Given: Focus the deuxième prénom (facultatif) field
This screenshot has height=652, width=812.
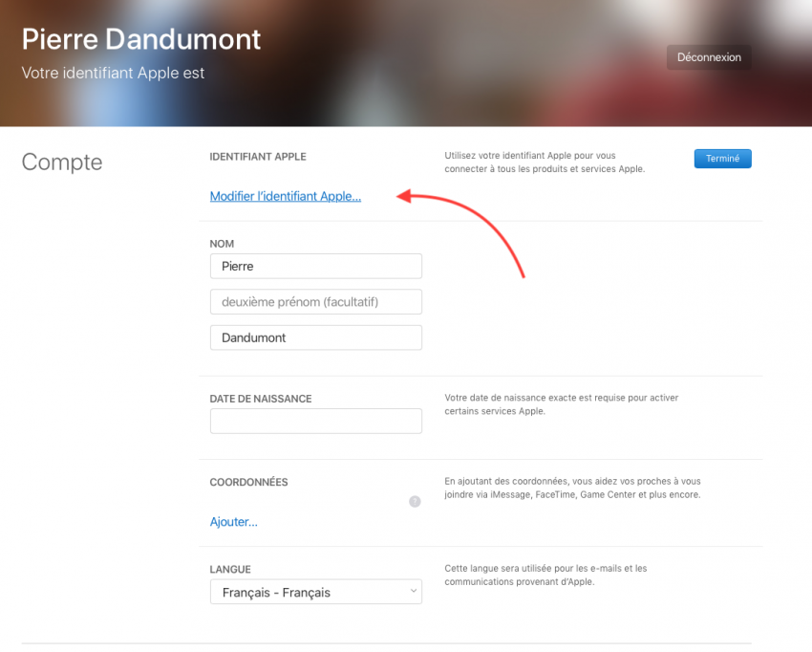Looking at the screenshot, I should [316, 302].
